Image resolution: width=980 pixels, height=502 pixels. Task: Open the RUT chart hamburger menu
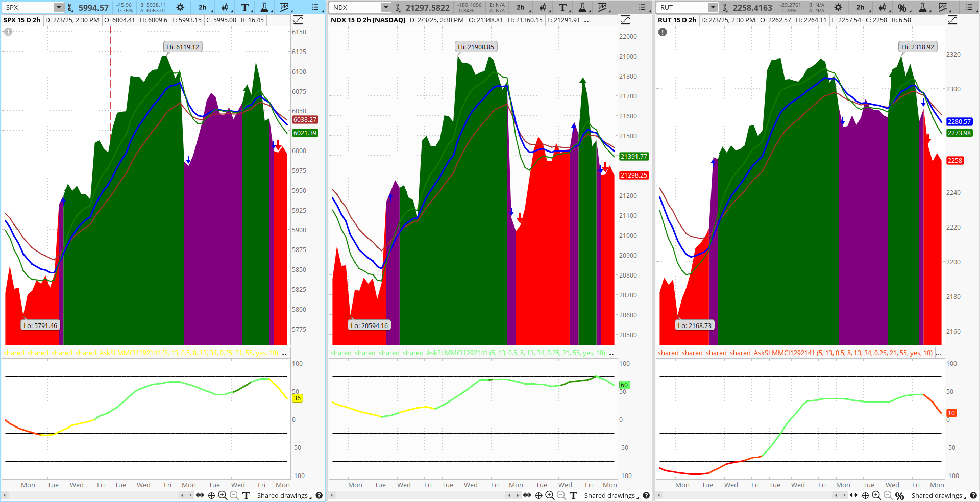point(969,8)
